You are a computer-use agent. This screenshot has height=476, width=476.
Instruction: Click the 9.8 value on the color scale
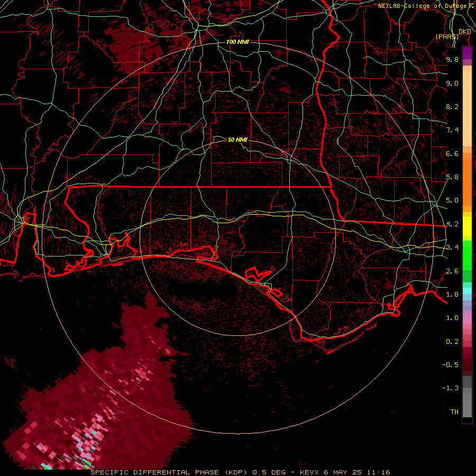point(452,59)
